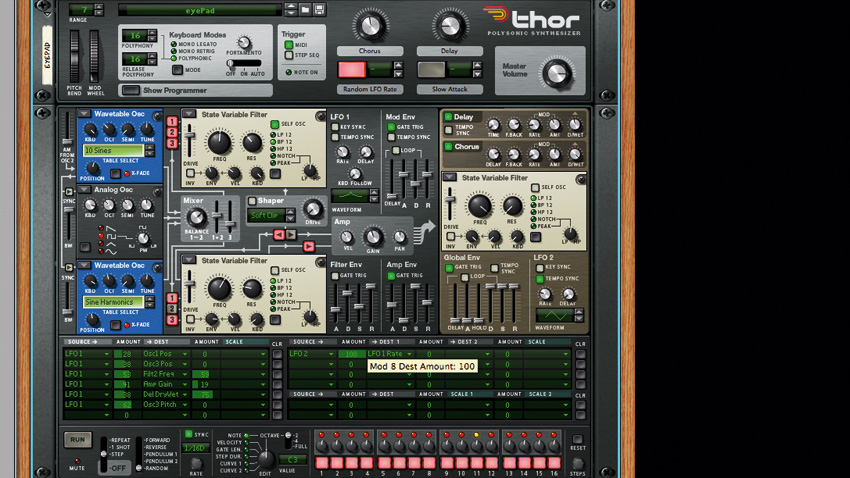Viewport: 850px width, 478px height.
Task: Toggle Tempo Sync in LFO 1
Action: (x=335, y=137)
